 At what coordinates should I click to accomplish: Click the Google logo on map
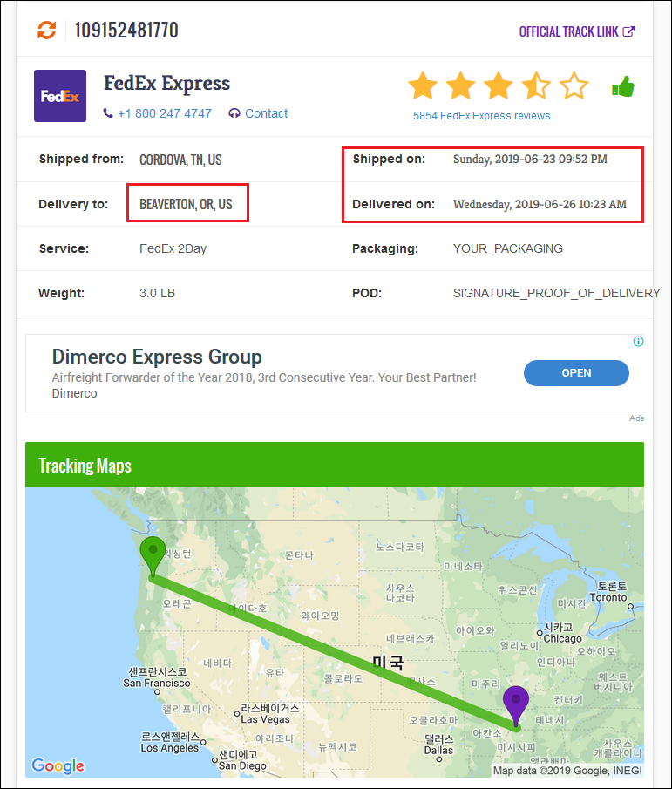[x=58, y=765]
